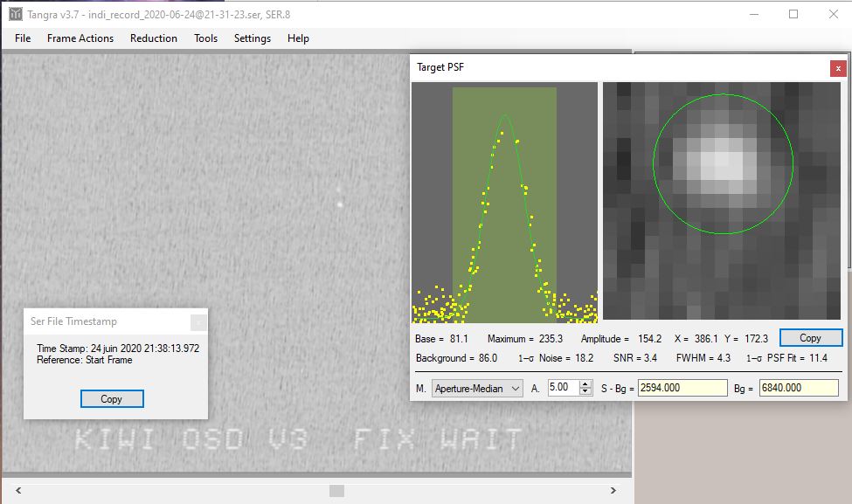Click the Bg value field showing 6840.000
852x504 pixels.
[798, 388]
